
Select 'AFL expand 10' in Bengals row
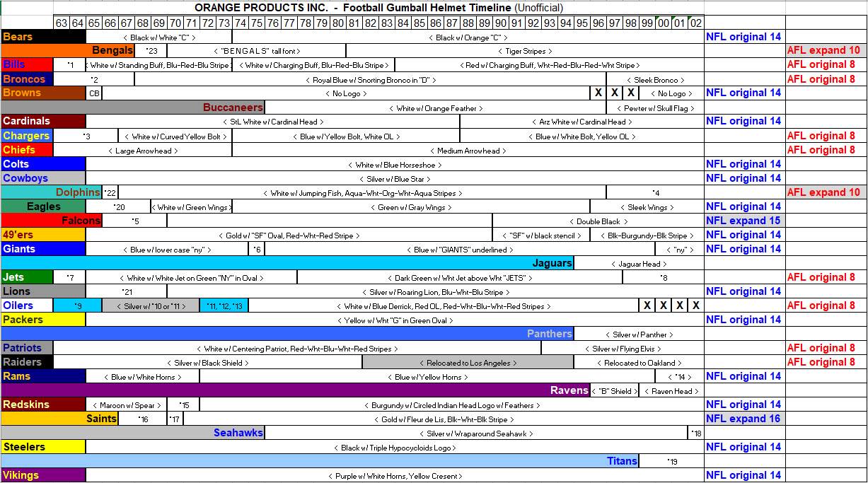click(823, 50)
